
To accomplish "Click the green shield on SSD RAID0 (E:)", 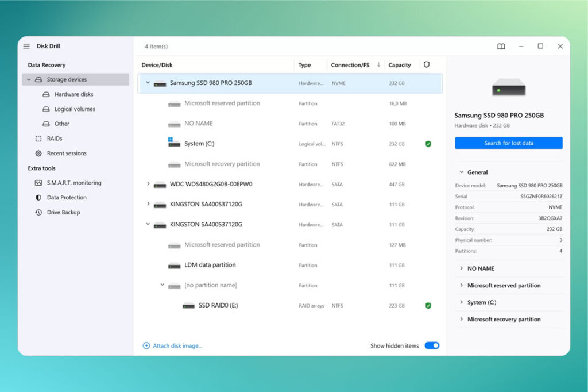I will [428, 305].
